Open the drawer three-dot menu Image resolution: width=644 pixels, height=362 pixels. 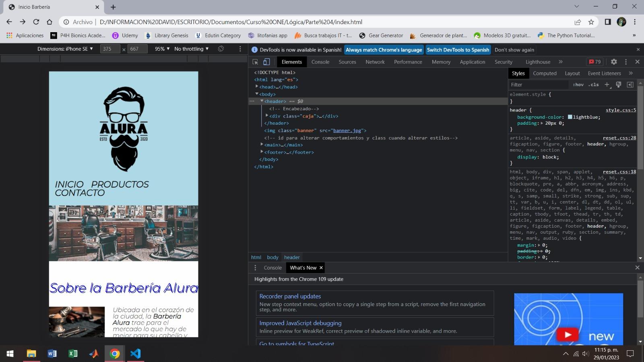point(255,268)
